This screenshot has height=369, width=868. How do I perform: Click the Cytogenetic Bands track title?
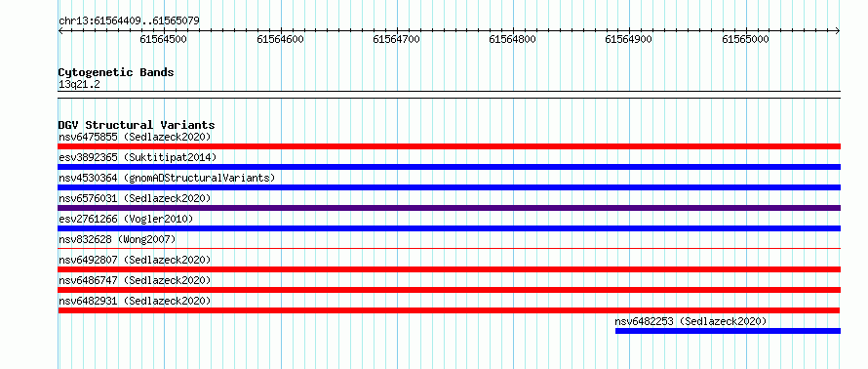pyautogui.click(x=116, y=72)
